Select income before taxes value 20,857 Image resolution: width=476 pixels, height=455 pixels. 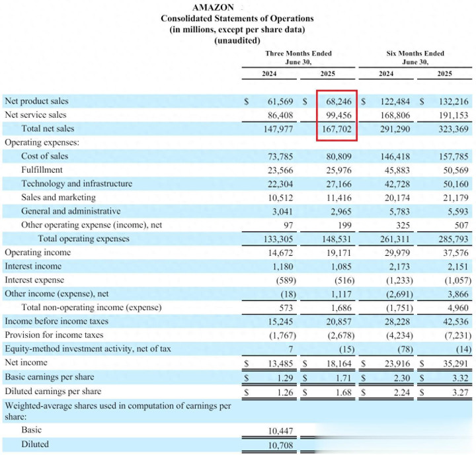(x=338, y=321)
